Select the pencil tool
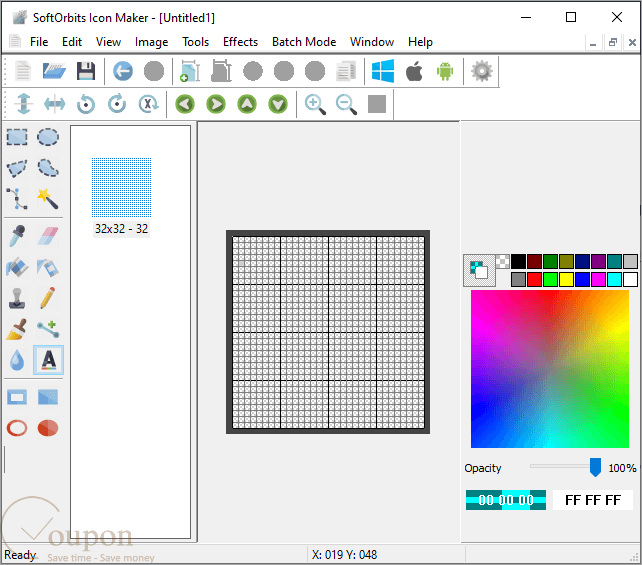Image resolution: width=642 pixels, height=565 pixels. pyautogui.click(x=48, y=298)
